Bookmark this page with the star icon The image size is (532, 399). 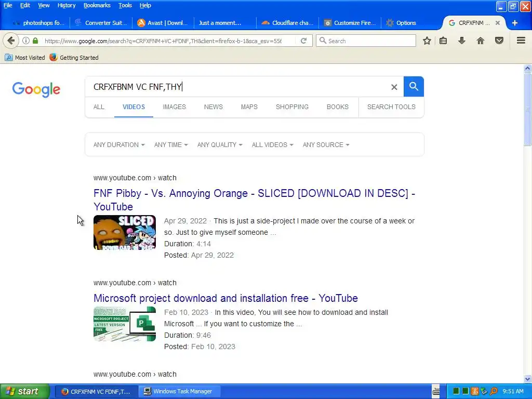(x=427, y=41)
